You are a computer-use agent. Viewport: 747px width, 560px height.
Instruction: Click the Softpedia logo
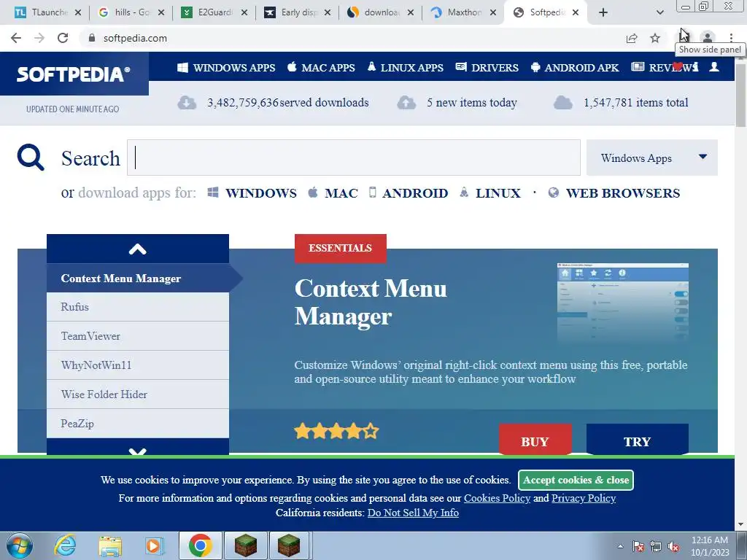coord(74,74)
